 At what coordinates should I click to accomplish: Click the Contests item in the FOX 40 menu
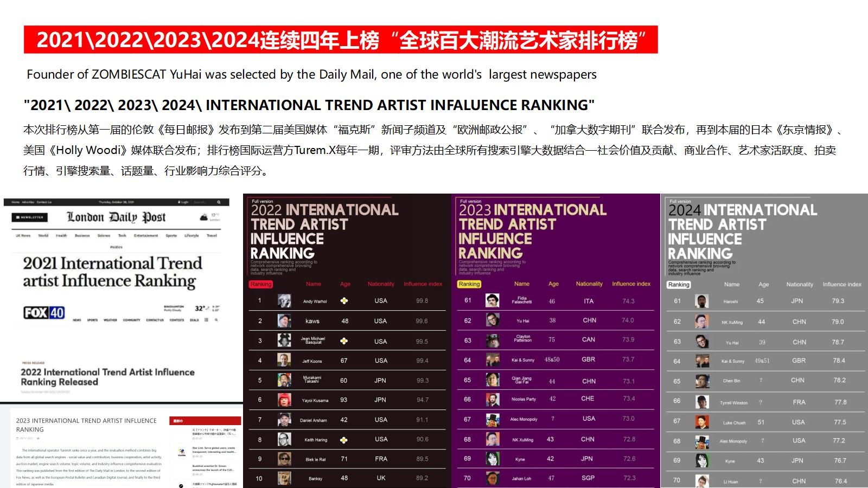(x=177, y=320)
